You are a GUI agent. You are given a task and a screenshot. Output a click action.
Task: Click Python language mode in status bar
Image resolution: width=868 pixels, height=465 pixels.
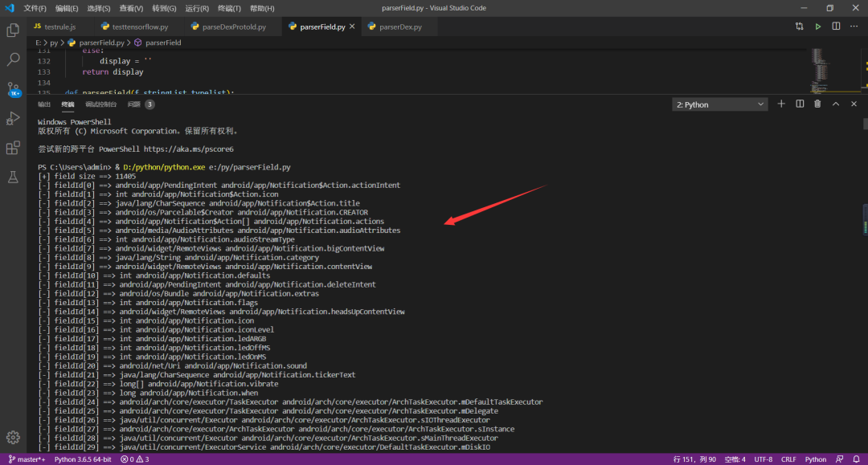point(816,459)
